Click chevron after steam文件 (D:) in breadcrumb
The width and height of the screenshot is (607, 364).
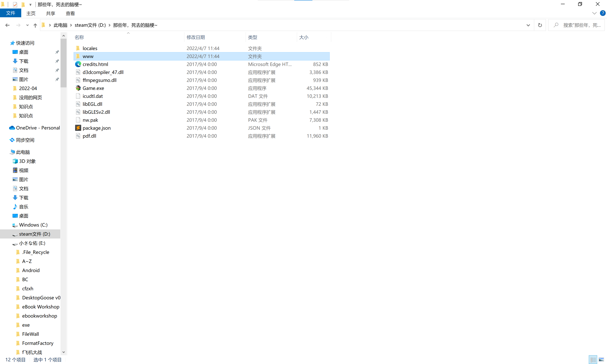tap(109, 25)
